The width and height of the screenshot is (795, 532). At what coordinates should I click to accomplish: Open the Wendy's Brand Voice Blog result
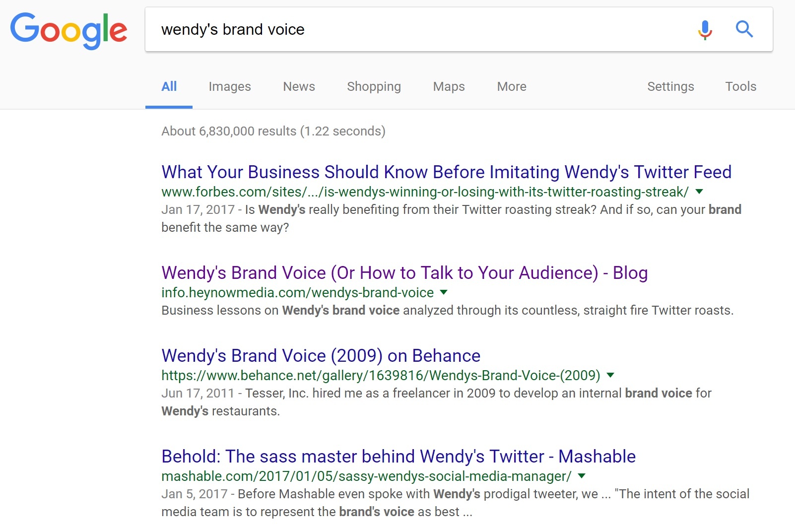click(404, 273)
